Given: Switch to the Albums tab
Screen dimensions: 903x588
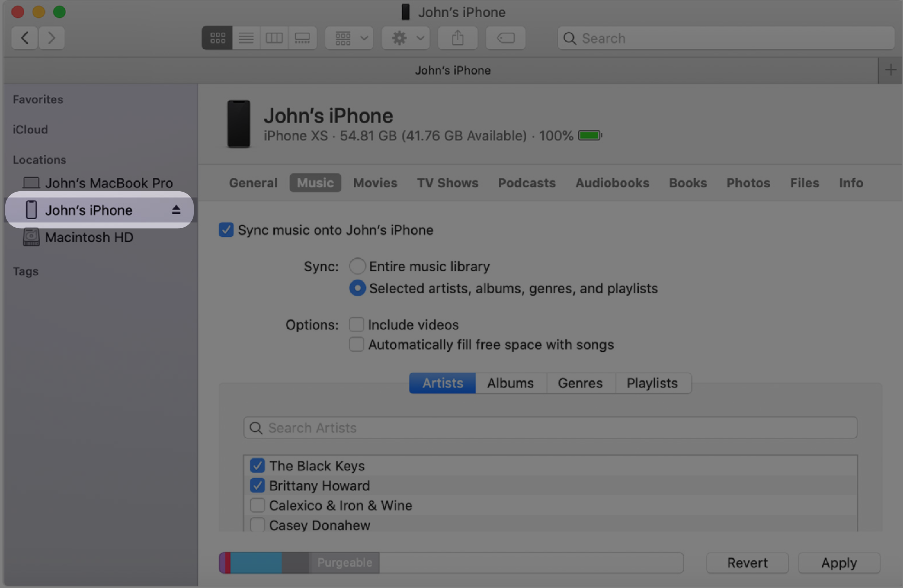Looking at the screenshot, I should tap(510, 382).
